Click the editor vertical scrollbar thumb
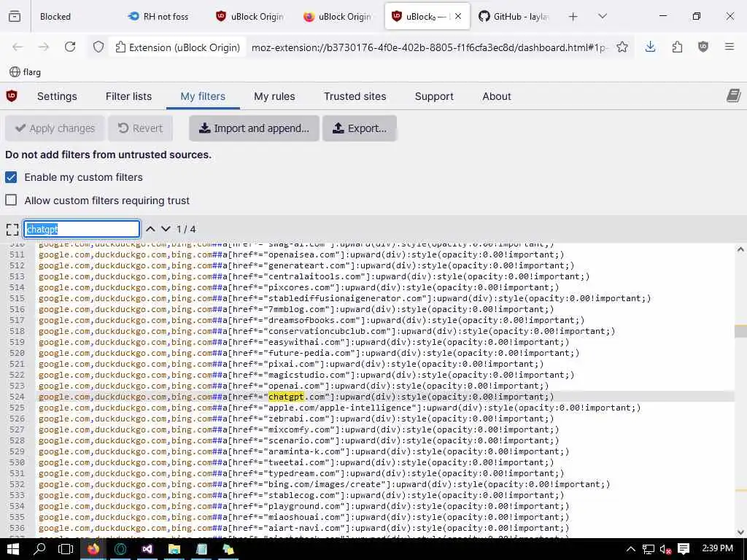Viewport: 747px width, 560px height. pyautogui.click(x=740, y=331)
